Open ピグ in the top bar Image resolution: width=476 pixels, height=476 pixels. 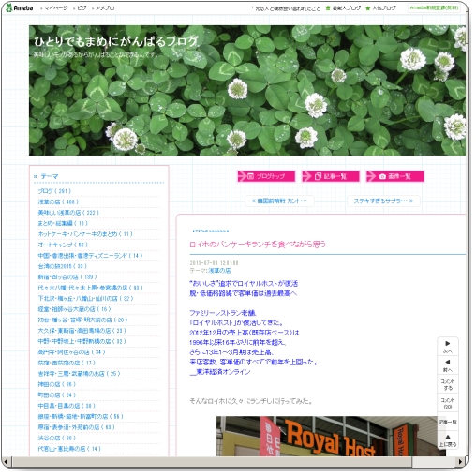tap(80, 8)
